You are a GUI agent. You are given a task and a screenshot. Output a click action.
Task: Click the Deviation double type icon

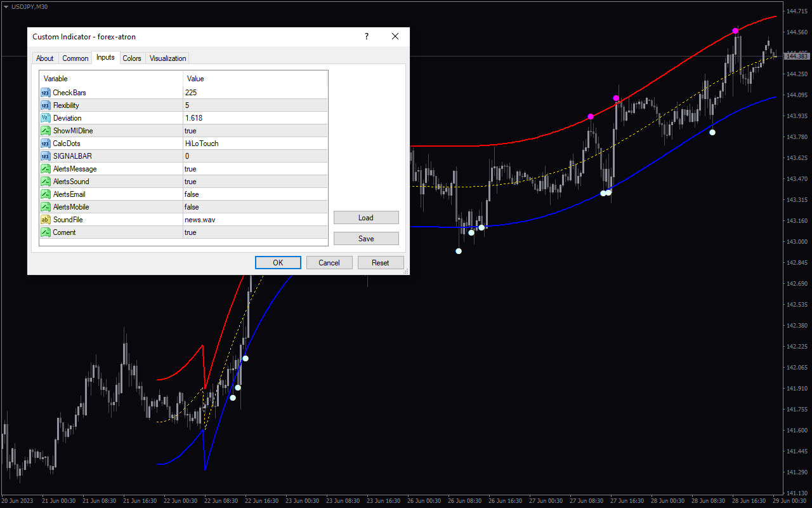[46, 118]
